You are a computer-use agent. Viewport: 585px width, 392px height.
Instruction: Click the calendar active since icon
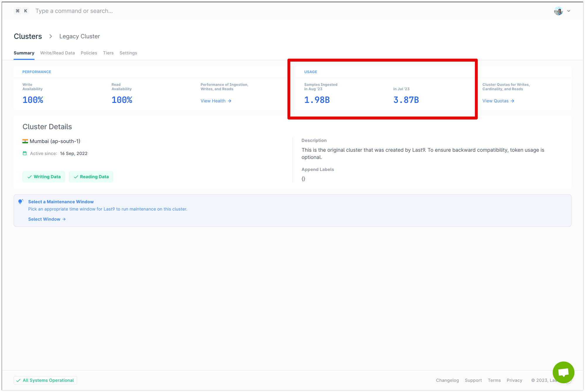(x=25, y=153)
